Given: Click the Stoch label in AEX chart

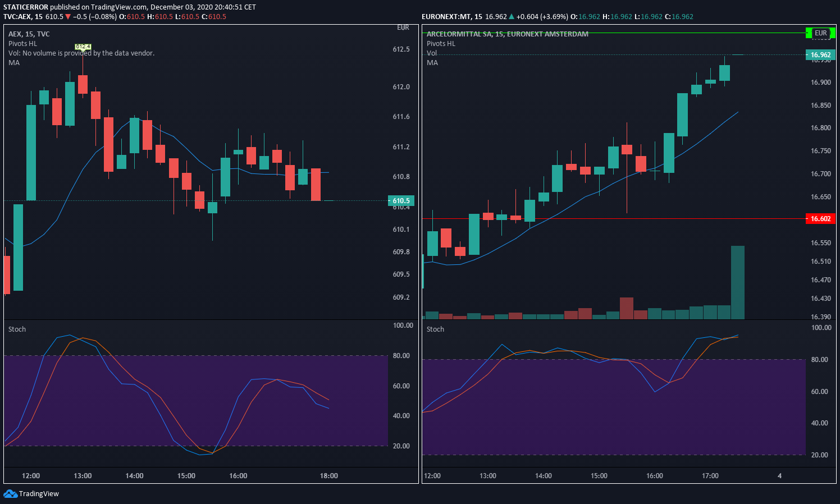Looking at the screenshot, I should (x=17, y=329).
